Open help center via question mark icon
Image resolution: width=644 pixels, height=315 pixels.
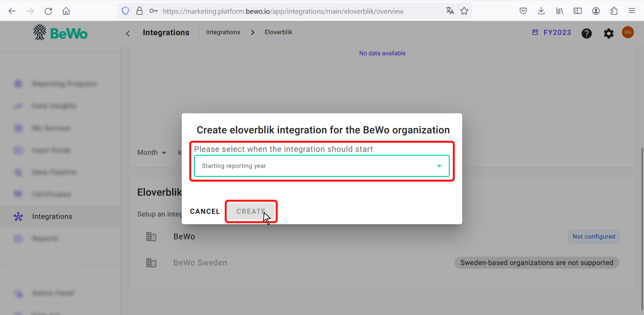(587, 33)
